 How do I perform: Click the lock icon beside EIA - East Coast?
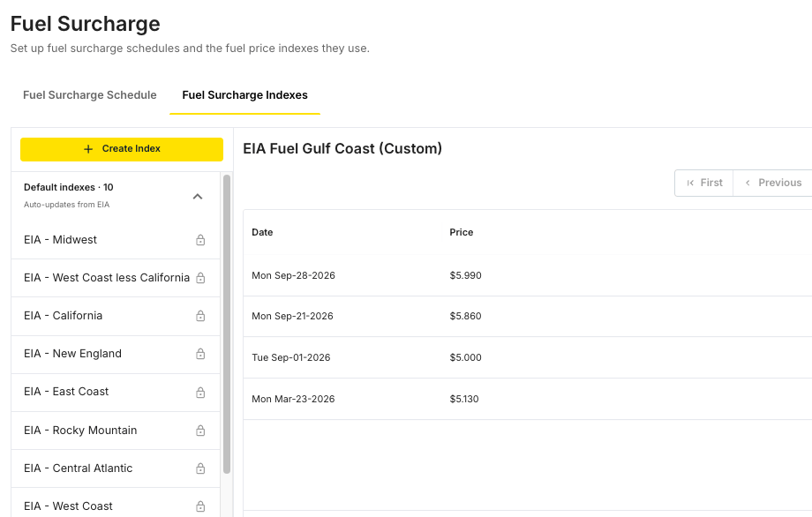[x=200, y=392]
